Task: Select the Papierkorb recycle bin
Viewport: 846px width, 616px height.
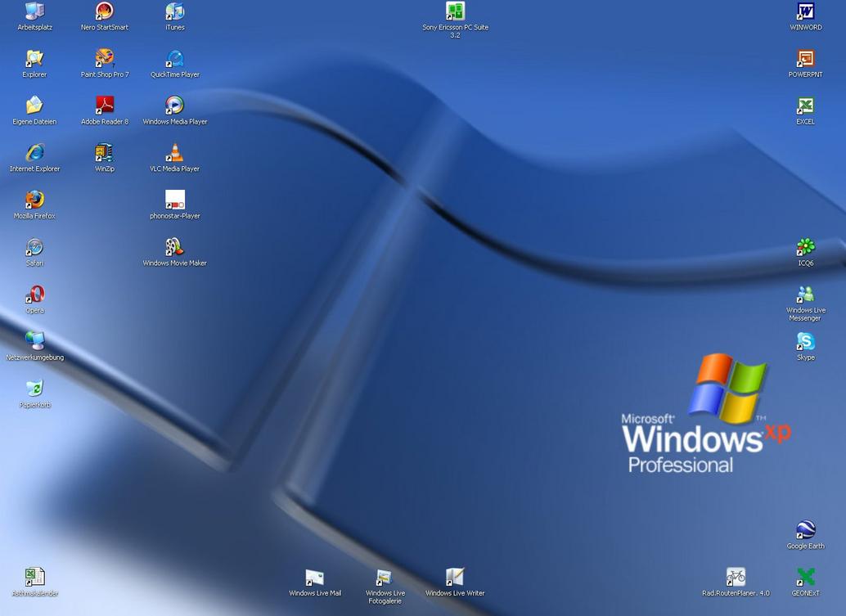Action: [x=34, y=389]
